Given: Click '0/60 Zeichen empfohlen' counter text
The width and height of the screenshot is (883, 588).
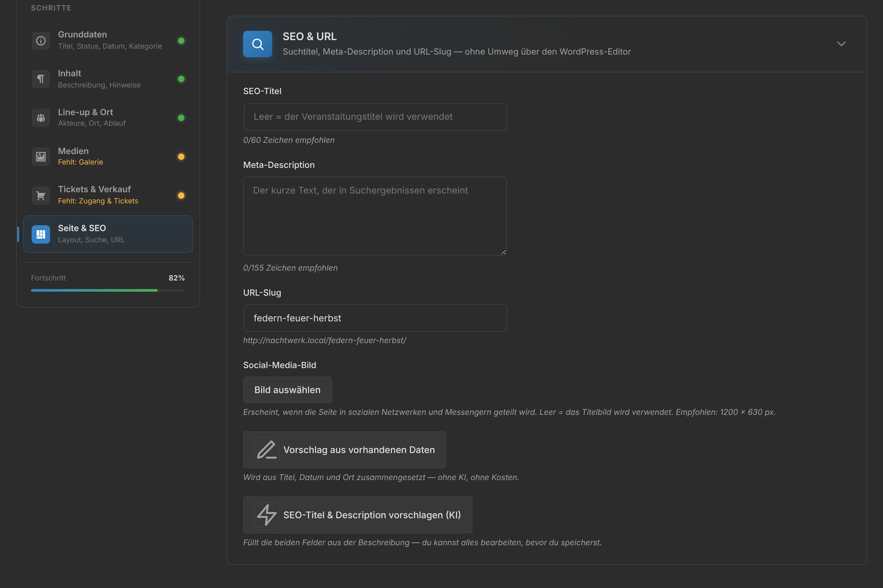Looking at the screenshot, I should pos(289,140).
